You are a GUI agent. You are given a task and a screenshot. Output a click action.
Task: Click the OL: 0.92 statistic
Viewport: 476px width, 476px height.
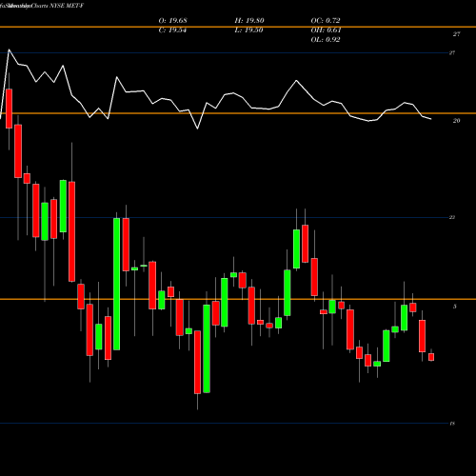tap(326, 40)
